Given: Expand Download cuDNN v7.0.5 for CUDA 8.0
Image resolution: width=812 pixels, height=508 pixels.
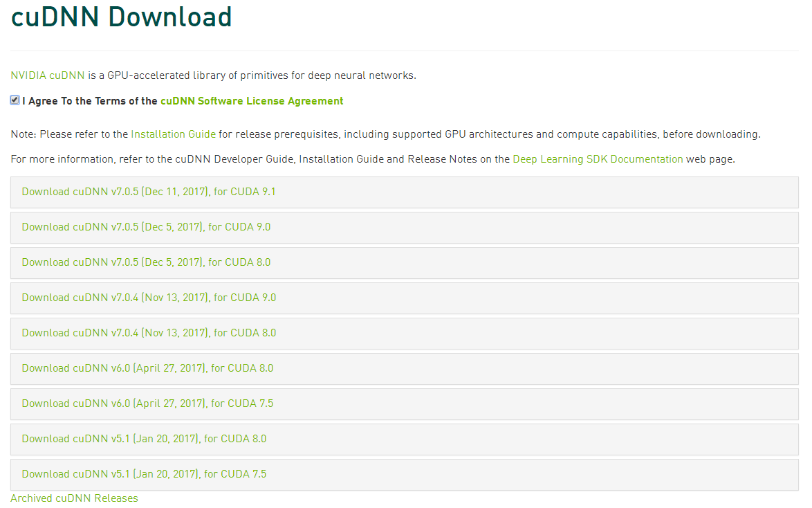Looking at the screenshot, I should [405, 263].
